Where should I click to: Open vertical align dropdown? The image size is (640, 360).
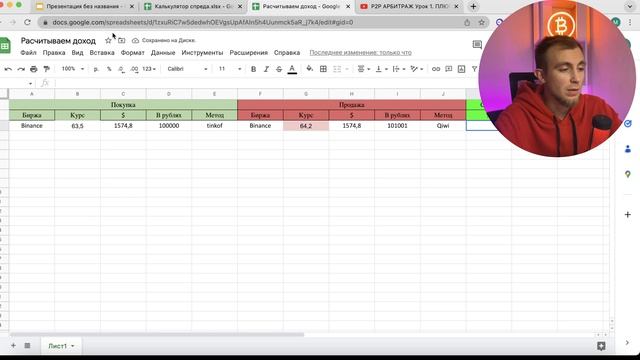tap(381, 69)
